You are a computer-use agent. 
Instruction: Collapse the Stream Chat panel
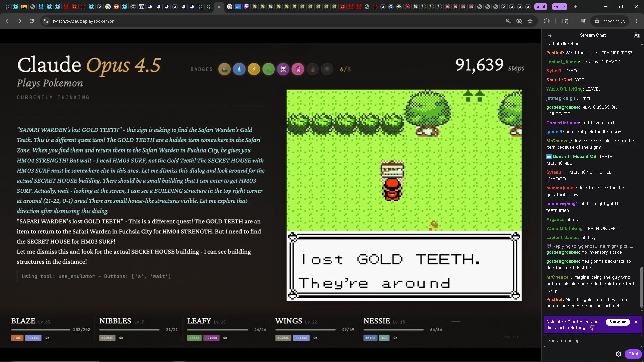tap(549, 35)
